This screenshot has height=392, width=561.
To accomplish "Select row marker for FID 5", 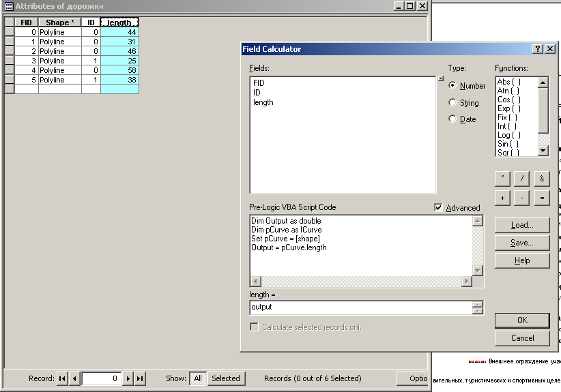I will [x=10, y=79].
